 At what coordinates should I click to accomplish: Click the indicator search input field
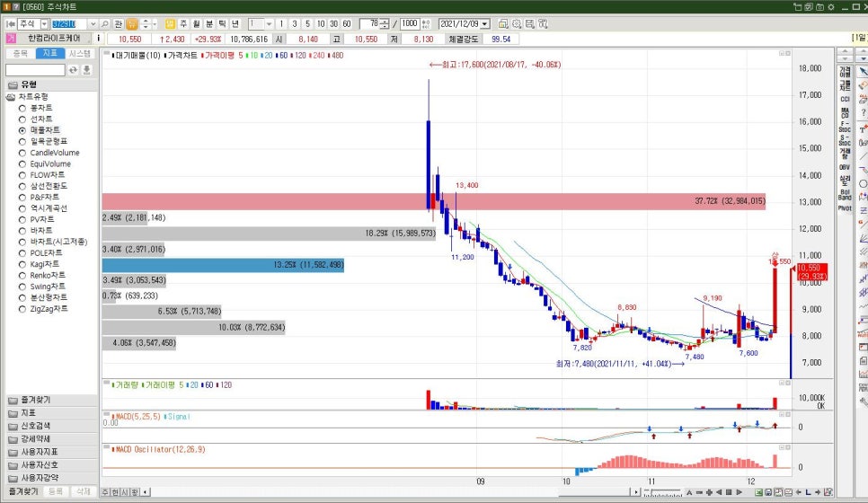coord(35,70)
